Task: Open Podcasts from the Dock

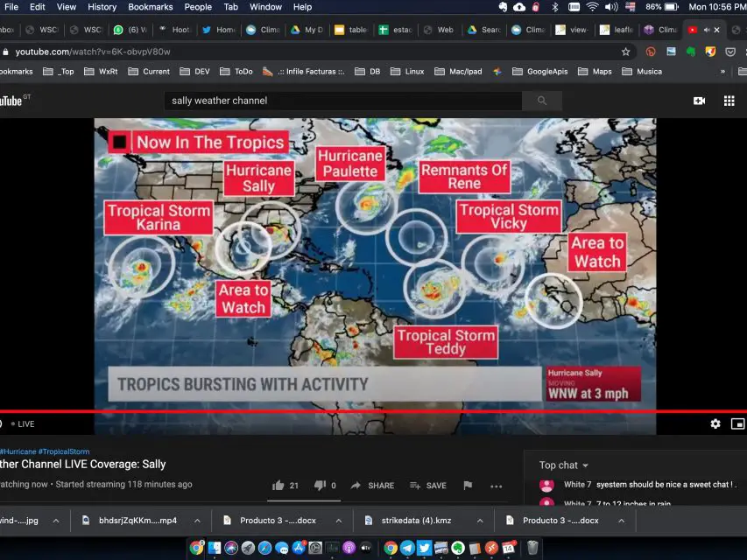Action: tap(349, 548)
